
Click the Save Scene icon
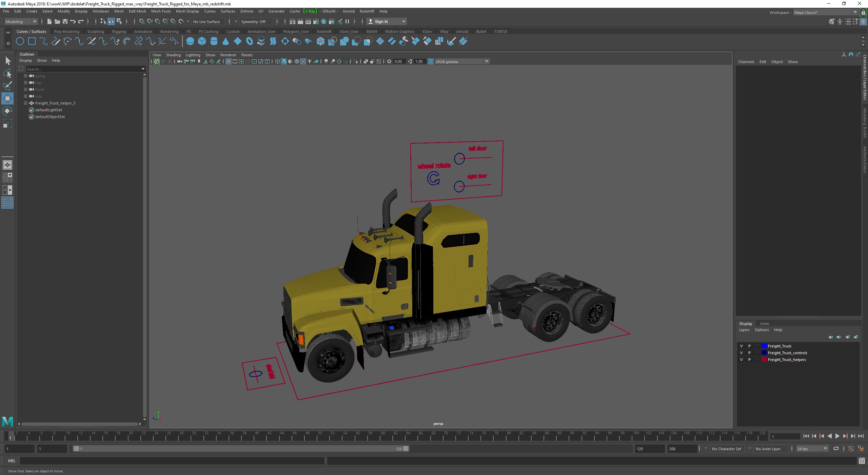coord(65,21)
